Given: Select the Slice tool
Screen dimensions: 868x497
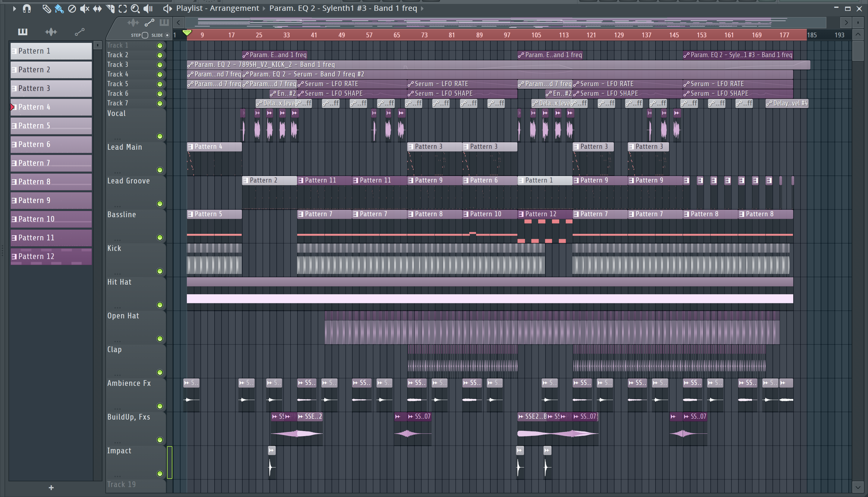Looking at the screenshot, I should click(110, 8).
